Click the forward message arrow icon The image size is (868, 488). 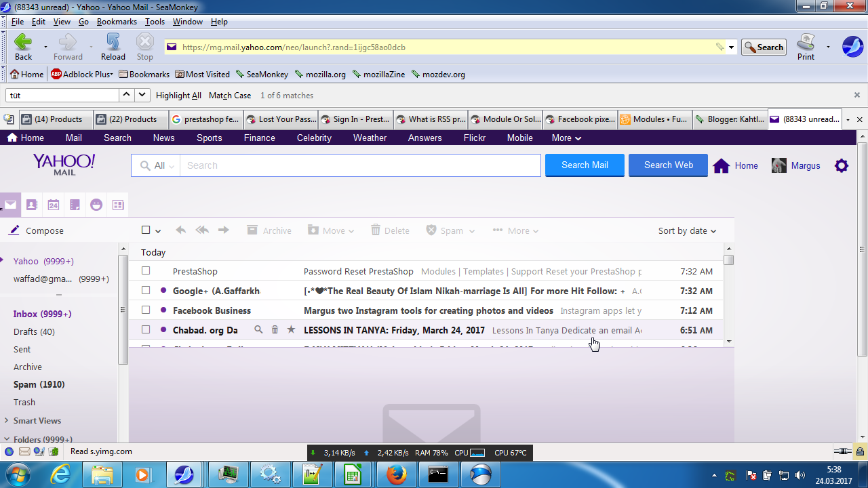[x=224, y=230]
